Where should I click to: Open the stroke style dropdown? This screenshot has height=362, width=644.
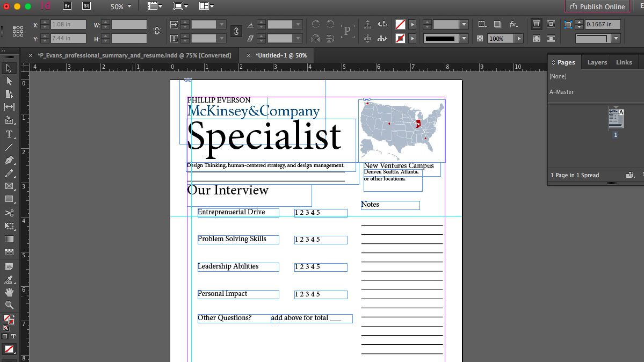point(464,38)
